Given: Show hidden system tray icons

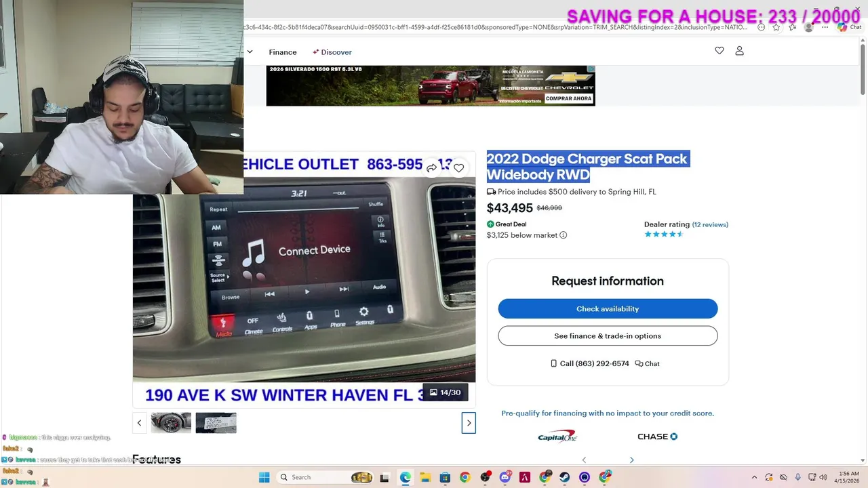Looking at the screenshot, I should pyautogui.click(x=754, y=477).
